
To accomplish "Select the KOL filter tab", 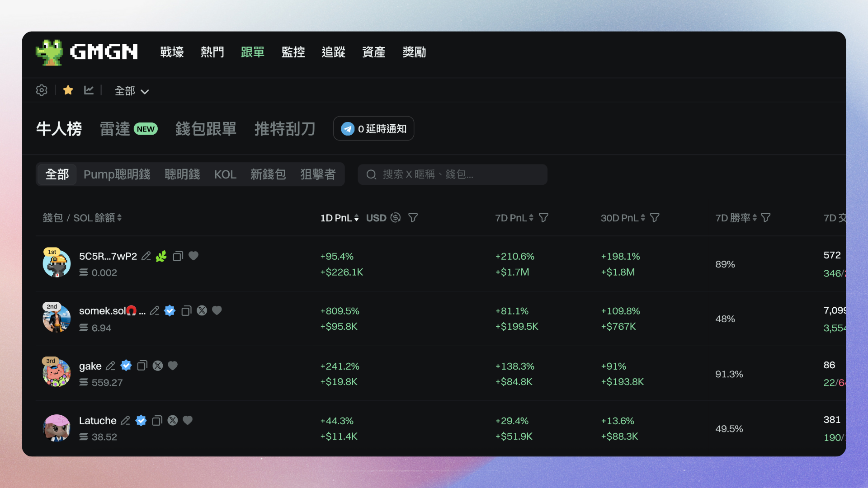I will coord(225,174).
